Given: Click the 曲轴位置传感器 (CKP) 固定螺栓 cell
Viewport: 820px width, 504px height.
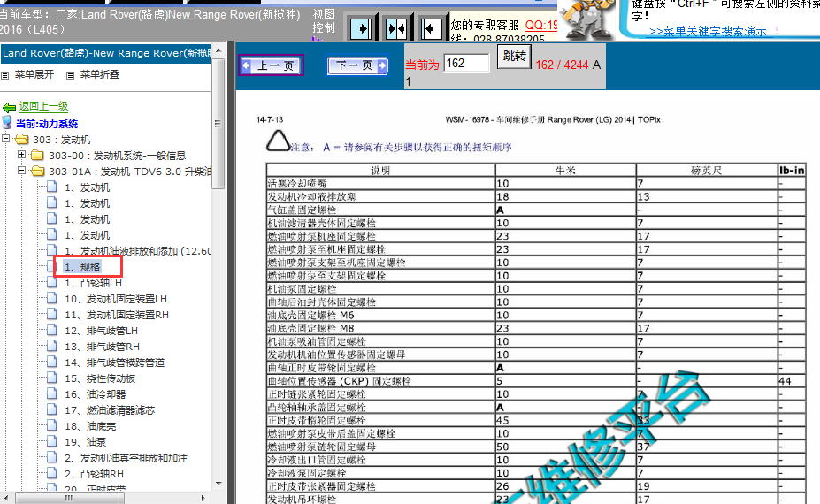Looking at the screenshot, I should click(x=380, y=380).
